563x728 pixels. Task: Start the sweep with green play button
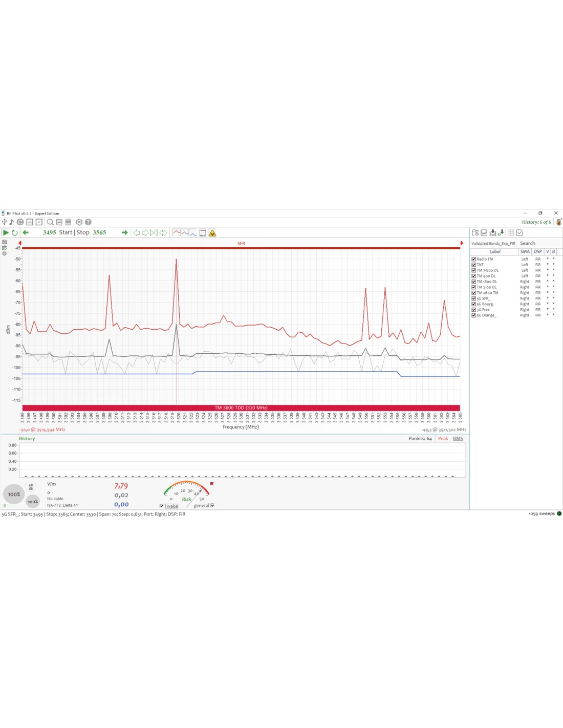point(6,232)
